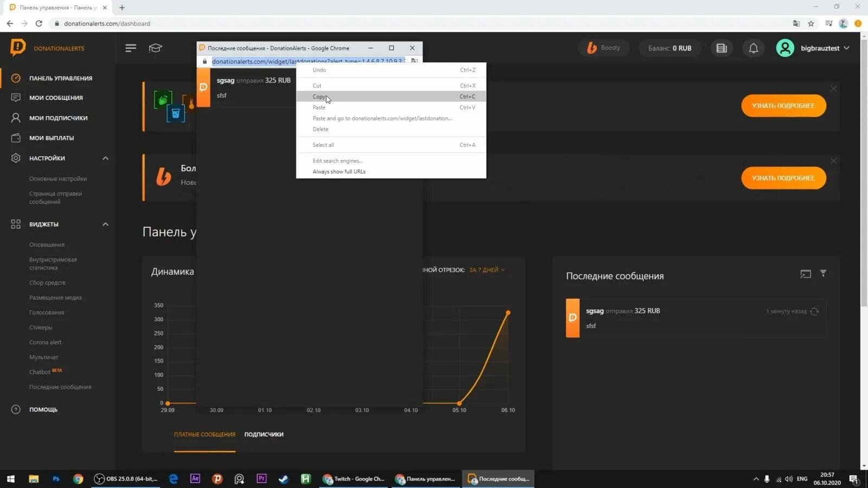This screenshot has width=868, height=488.
Task: Open the news feed icon in header
Action: pos(722,48)
